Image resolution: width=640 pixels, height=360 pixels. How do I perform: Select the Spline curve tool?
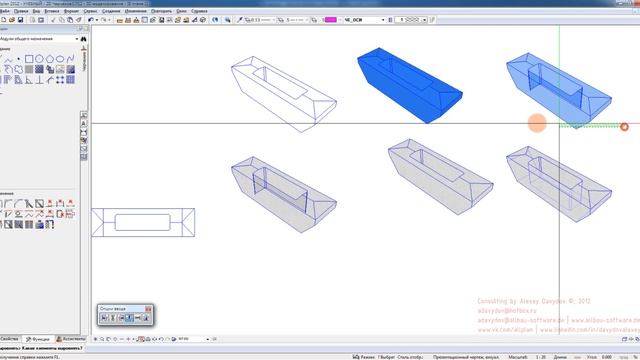pos(70,59)
